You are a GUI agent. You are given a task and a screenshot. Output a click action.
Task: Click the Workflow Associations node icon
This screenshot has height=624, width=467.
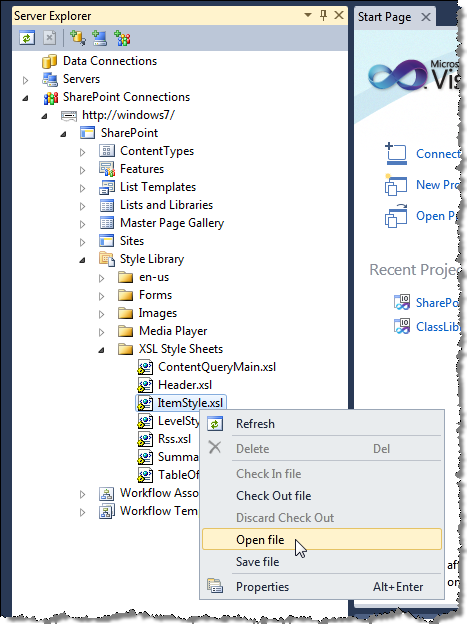(106, 493)
